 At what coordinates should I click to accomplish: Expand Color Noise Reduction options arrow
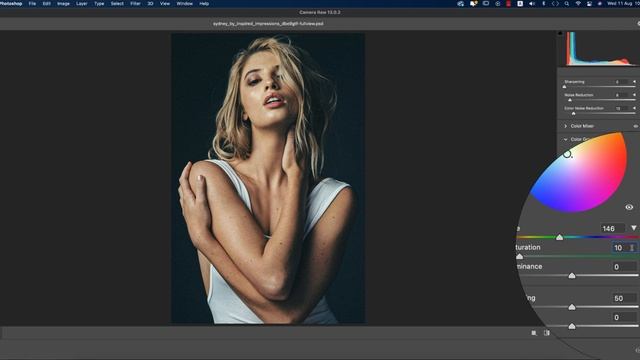point(634,108)
